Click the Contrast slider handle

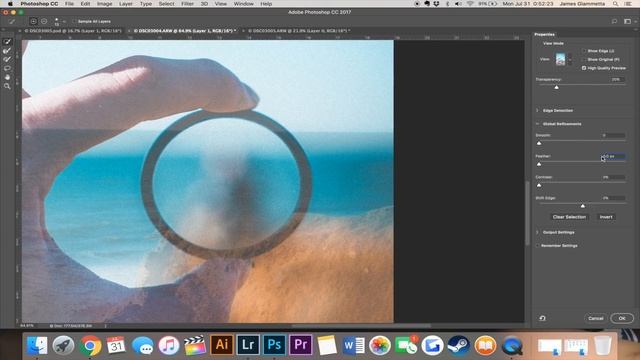tap(539, 185)
